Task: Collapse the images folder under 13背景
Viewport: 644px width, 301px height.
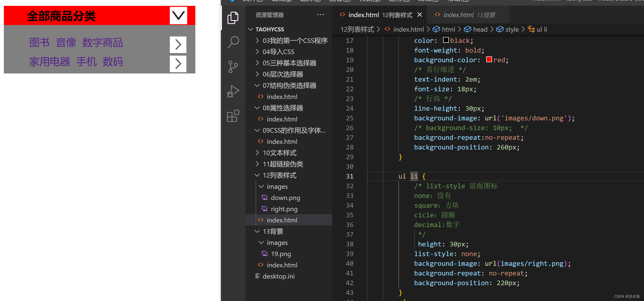Action: tap(261, 243)
